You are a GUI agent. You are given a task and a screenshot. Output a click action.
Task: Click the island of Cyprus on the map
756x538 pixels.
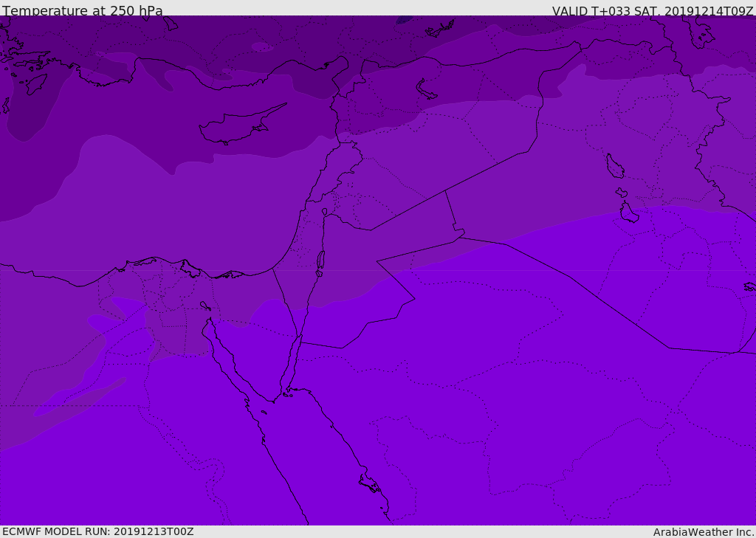241,125
